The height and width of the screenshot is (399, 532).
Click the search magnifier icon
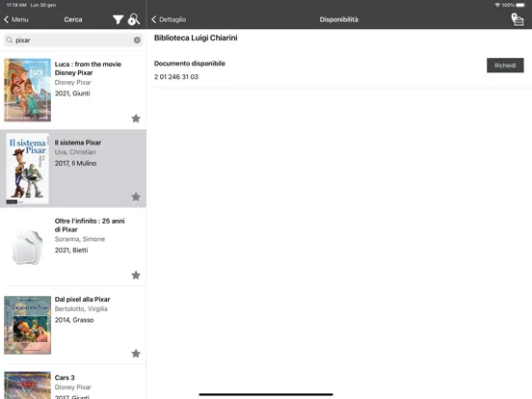coord(10,40)
